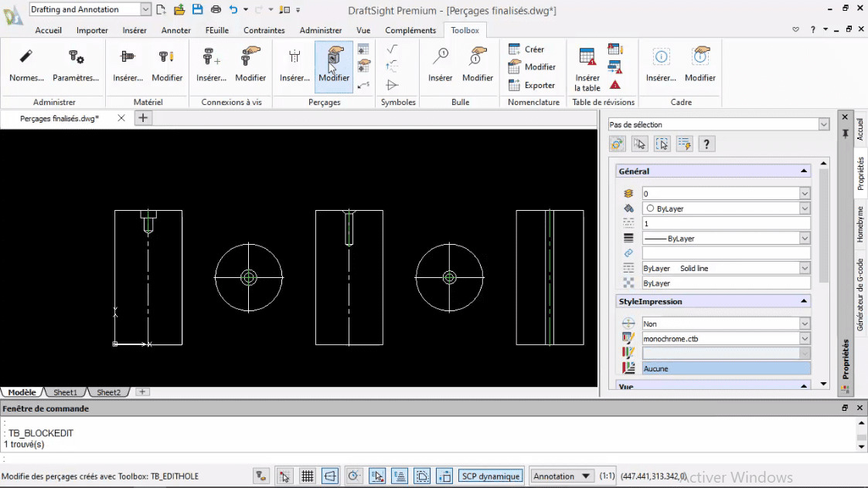Click the hyperlink property field

[x=726, y=253]
